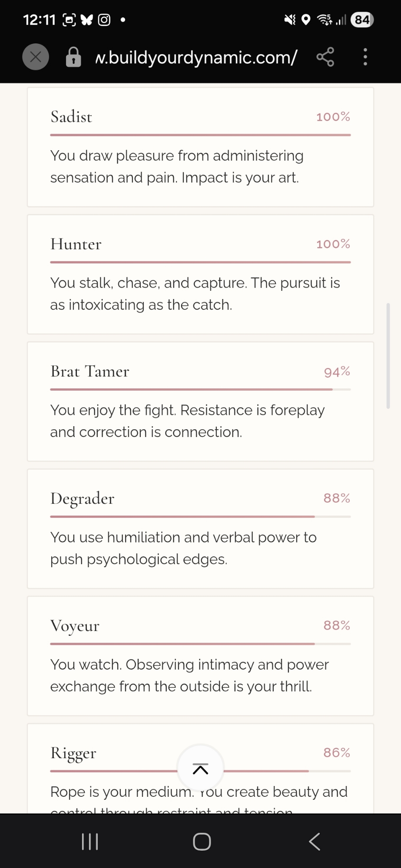This screenshot has width=401, height=868.
Task: Tap the Wi-Fi status icon
Action: pyautogui.click(x=324, y=20)
